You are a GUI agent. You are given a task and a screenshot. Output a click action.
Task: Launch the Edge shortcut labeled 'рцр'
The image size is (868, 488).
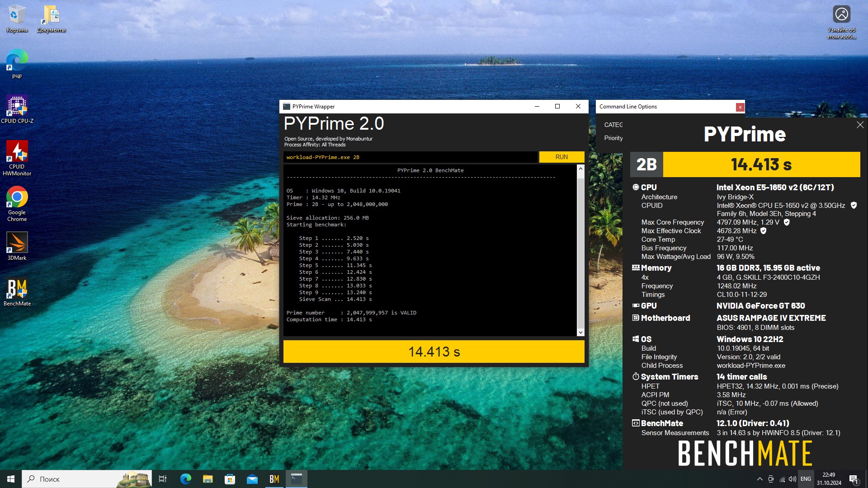[17, 64]
